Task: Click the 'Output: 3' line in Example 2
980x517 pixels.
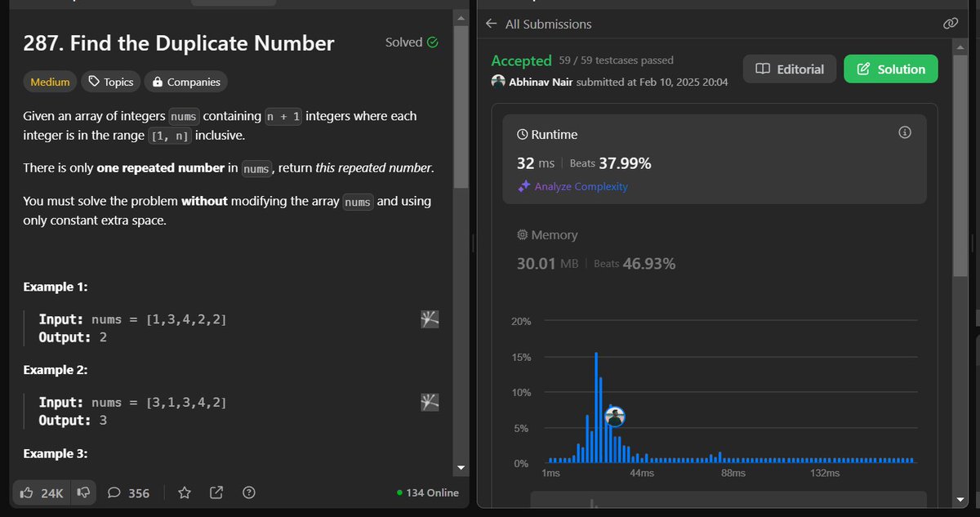Action: coord(73,421)
